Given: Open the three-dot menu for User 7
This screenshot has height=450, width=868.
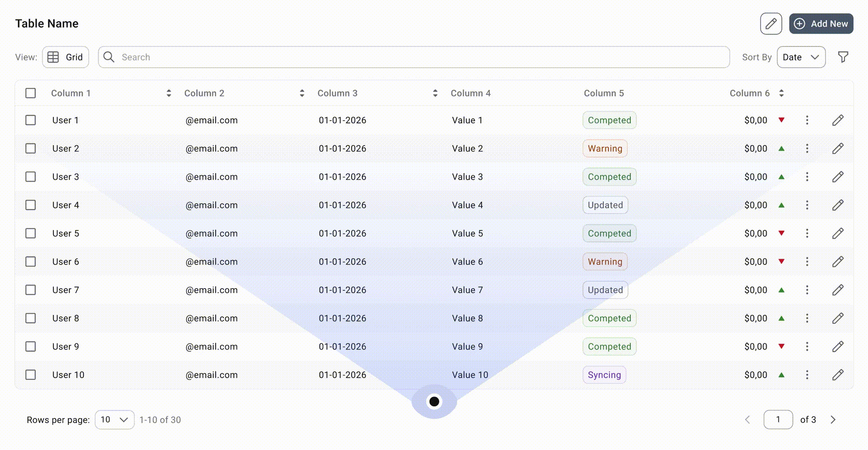Looking at the screenshot, I should (x=807, y=290).
